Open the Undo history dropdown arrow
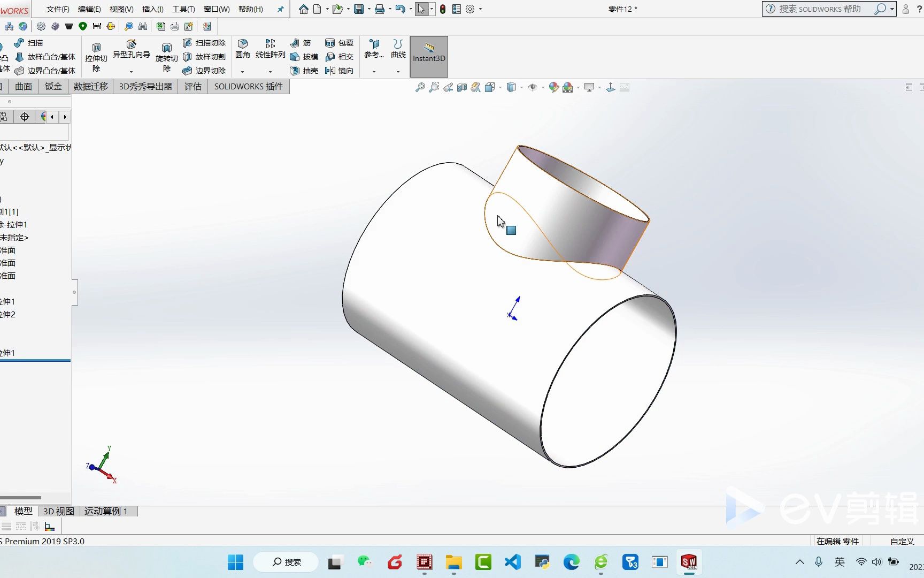The width and height of the screenshot is (924, 578). point(411,9)
